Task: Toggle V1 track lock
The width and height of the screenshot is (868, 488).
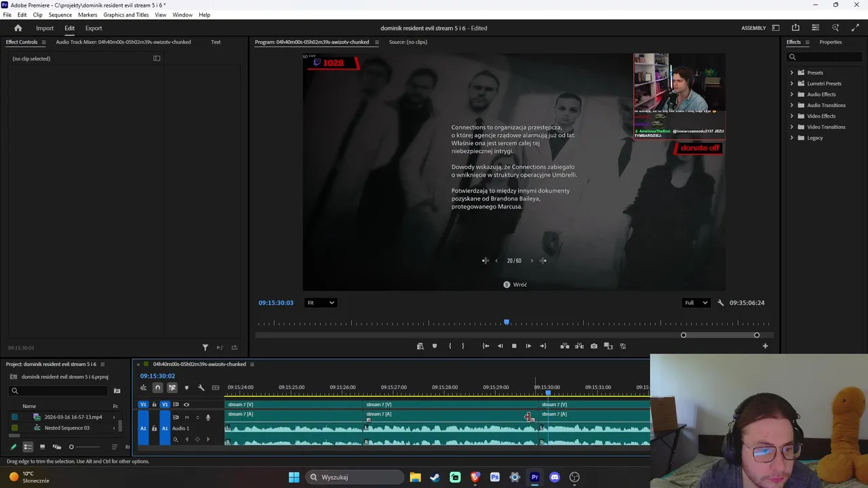Action: tap(154, 405)
